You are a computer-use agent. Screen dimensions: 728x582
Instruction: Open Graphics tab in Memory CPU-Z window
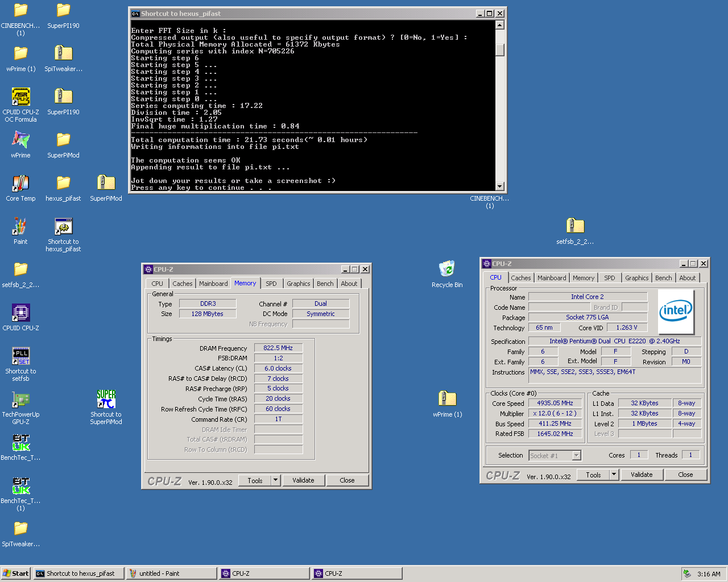click(x=299, y=284)
